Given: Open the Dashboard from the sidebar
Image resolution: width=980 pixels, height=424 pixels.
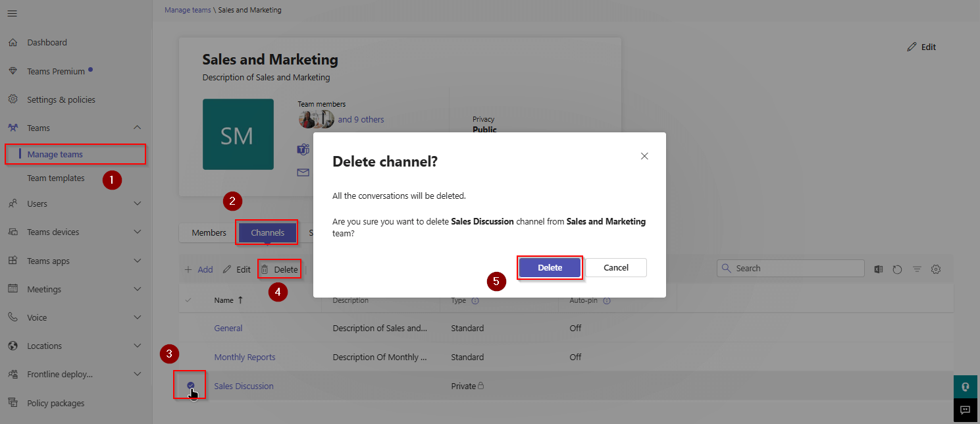Looking at the screenshot, I should (45, 42).
